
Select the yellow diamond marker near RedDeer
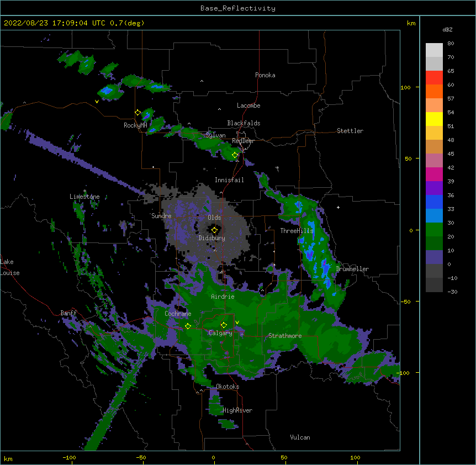point(235,155)
